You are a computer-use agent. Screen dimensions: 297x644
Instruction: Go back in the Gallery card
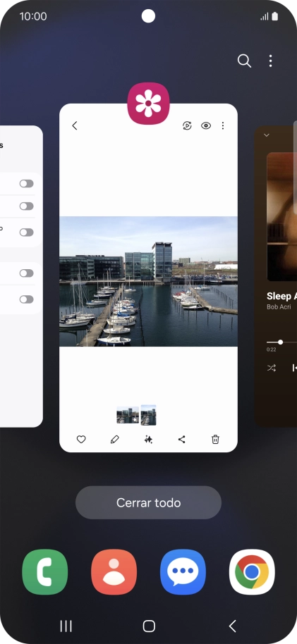(75, 125)
